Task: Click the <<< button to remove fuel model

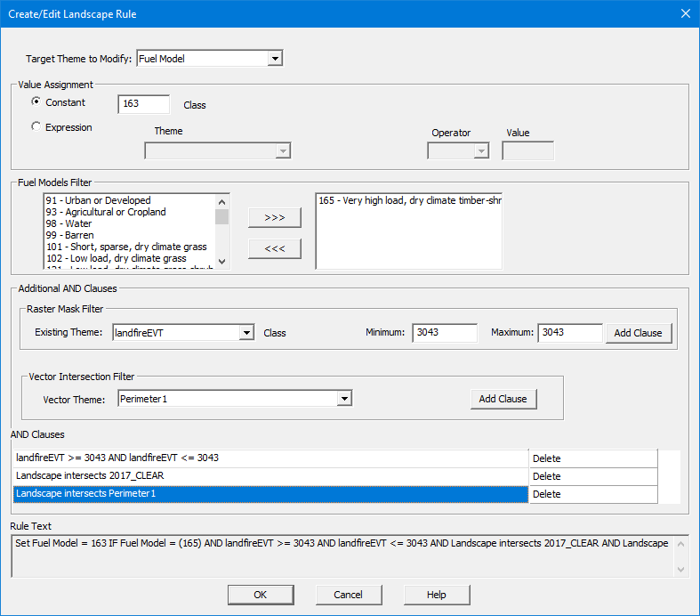Action: pos(275,249)
